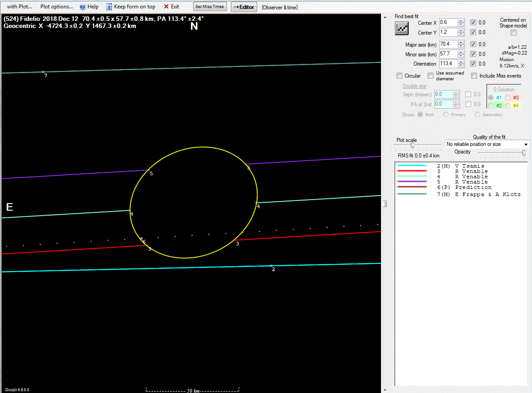Select solution #2 radio button
Image resolution: width=532 pixels, height=393 pixels.
[491, 106]
